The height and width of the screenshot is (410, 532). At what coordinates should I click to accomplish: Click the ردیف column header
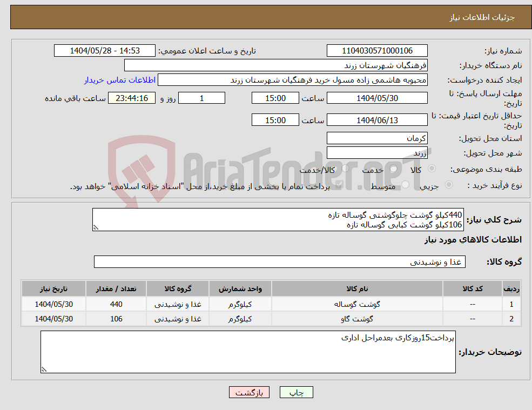click(x=511, y=289)
